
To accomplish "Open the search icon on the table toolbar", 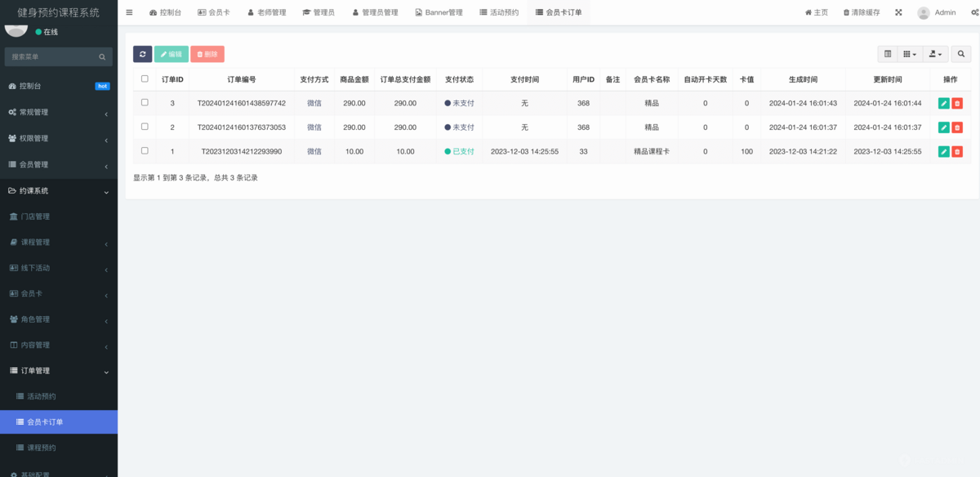I will 961,53.
